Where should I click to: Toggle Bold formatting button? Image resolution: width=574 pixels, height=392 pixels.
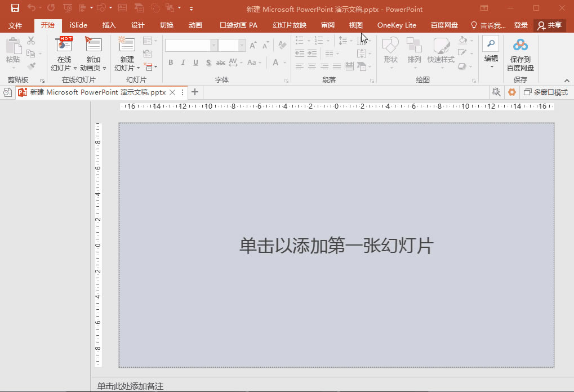point(171,63)
